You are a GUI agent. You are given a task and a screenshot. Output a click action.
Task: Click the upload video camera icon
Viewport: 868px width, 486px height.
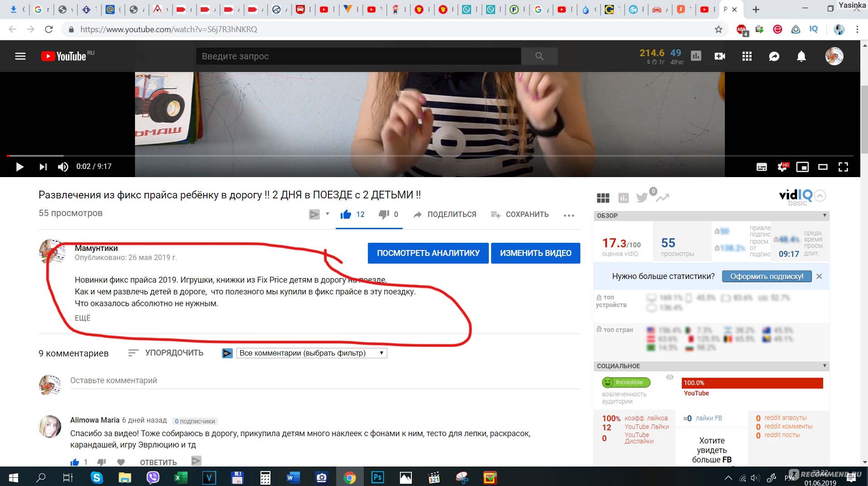tap(719, 56)
